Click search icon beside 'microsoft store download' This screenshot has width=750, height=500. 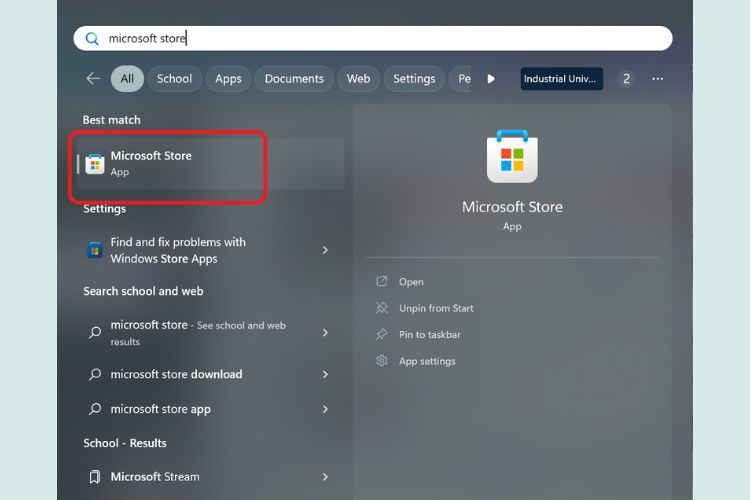pyautogui.click(x=95, y=374)
